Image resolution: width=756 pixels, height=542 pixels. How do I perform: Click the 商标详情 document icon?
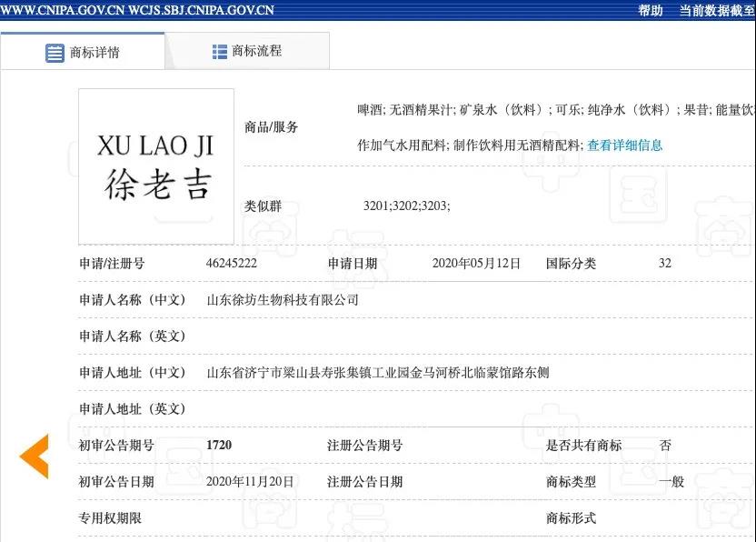tap(55, 53)
